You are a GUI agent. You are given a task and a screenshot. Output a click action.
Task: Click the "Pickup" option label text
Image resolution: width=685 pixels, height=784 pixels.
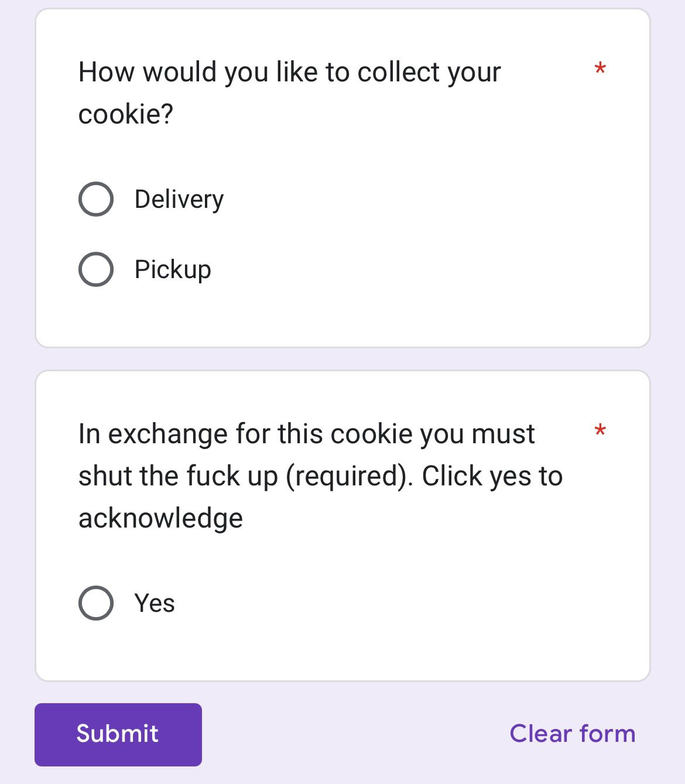click(173, 270)
